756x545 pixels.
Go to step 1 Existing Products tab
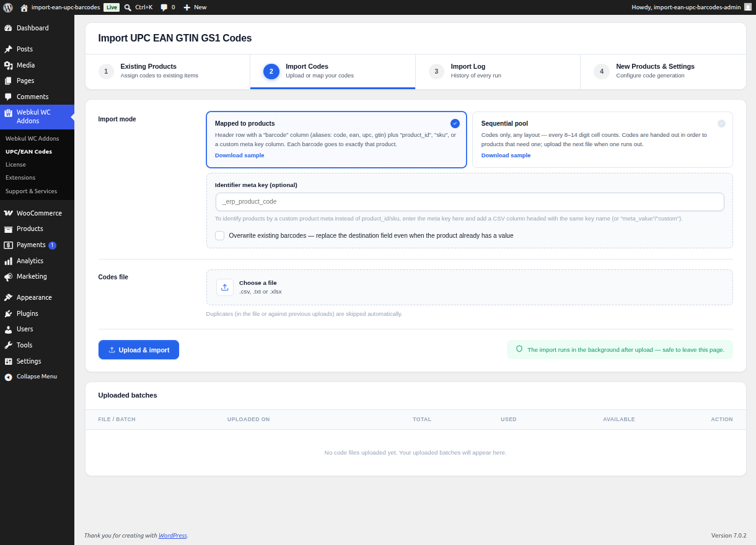[167, 71]
